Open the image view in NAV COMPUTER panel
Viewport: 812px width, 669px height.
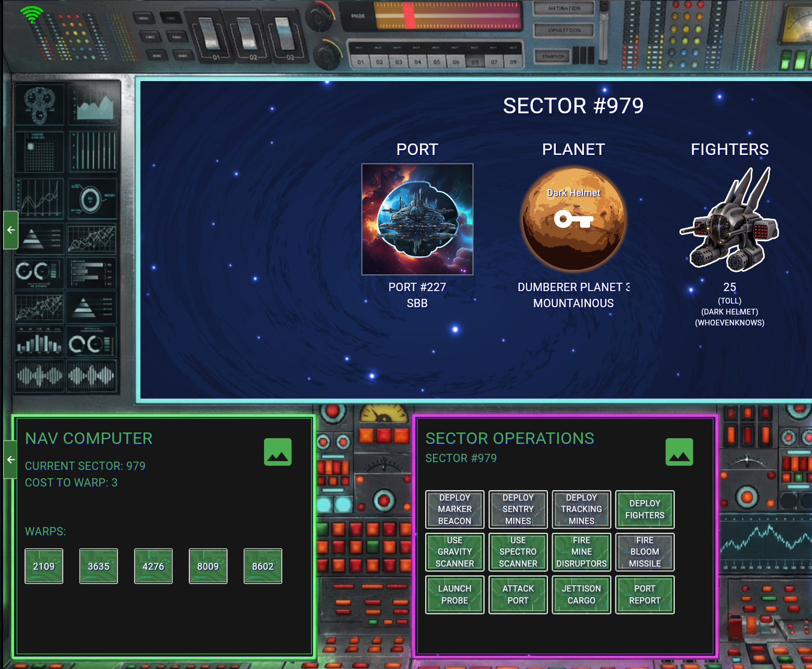(278, 452)
